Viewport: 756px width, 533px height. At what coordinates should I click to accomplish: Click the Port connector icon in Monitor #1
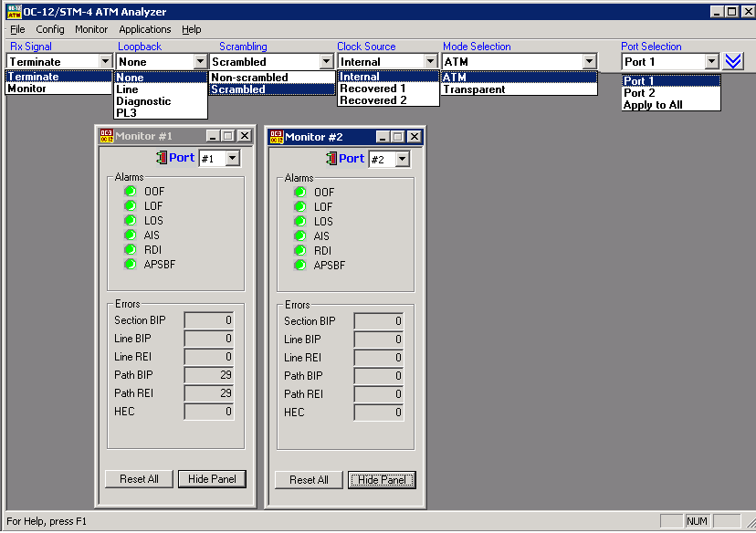(162, 158)
